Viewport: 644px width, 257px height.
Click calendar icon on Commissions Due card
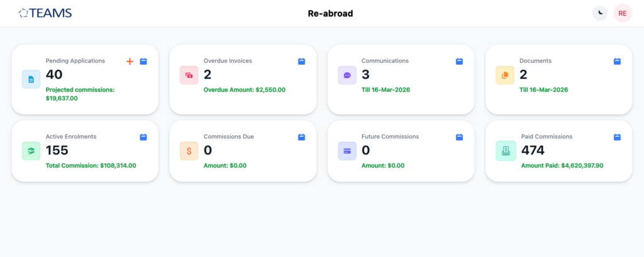[x=301, y=137]
